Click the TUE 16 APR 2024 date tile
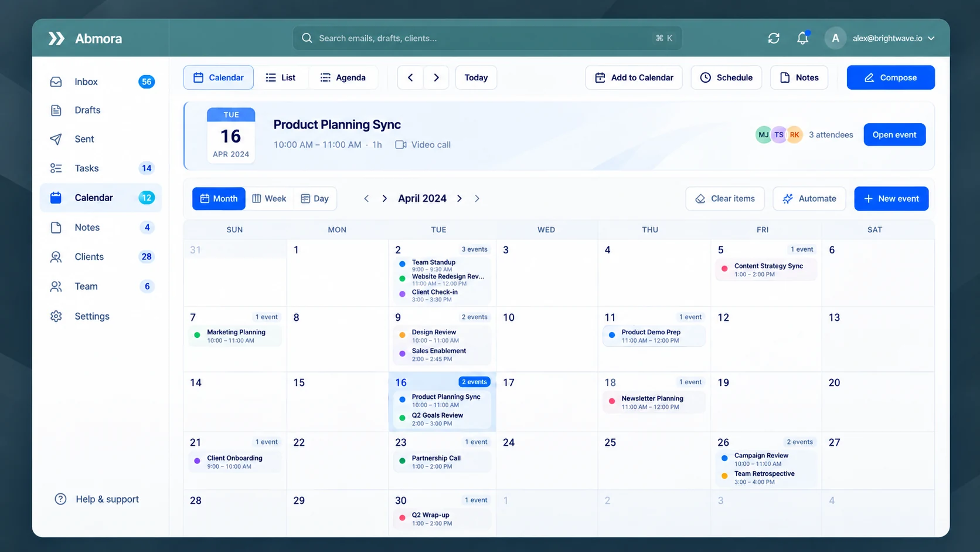The height and width of the screenshot is (552, 980). pyautogui.click(x=231, y=135)
